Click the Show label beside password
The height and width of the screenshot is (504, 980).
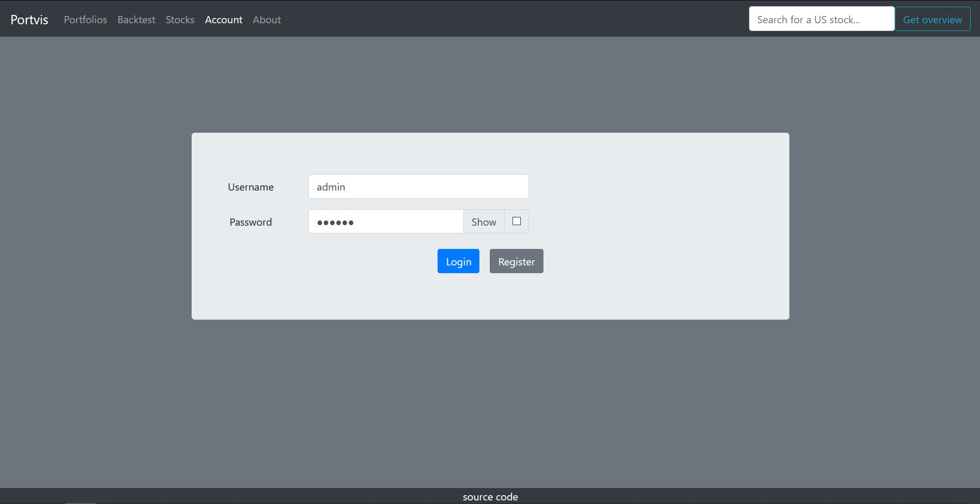[484, 222]
